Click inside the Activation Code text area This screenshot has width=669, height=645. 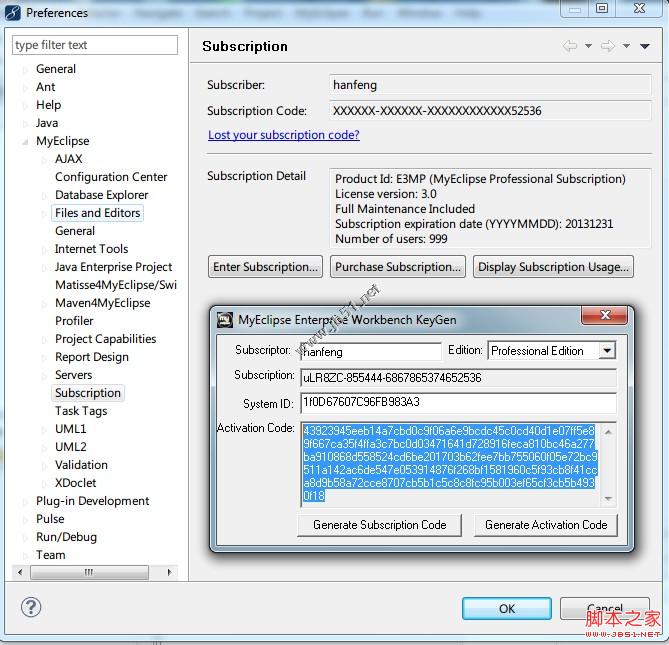tap(451, 464)
